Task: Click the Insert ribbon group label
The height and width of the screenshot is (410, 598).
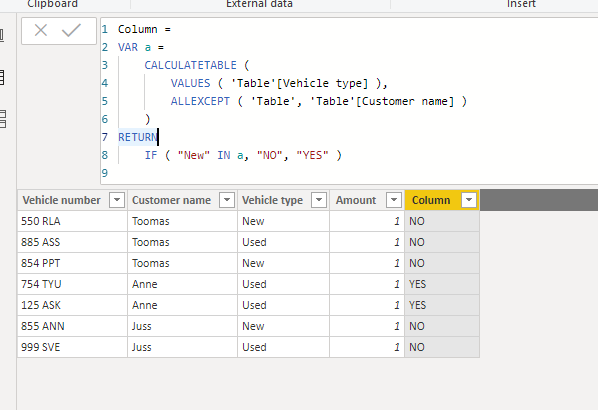Action: pos(521,4)
